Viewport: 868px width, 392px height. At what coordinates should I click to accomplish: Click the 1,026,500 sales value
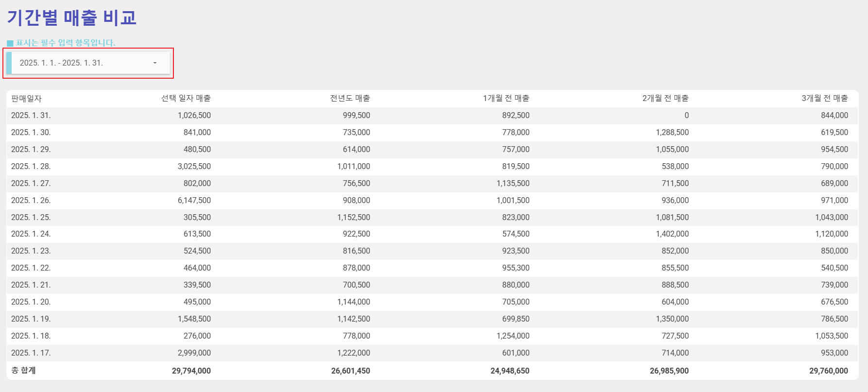(194, 116)
